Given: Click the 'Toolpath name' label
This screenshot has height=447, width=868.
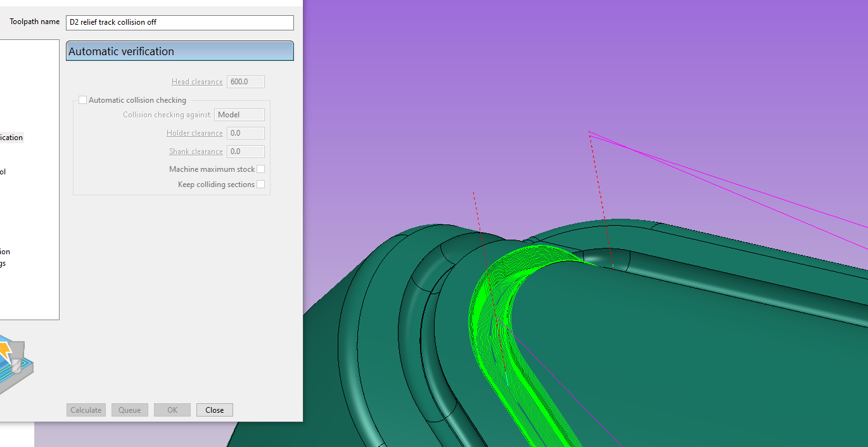Looking at the screenshot, I should point(34,22).
